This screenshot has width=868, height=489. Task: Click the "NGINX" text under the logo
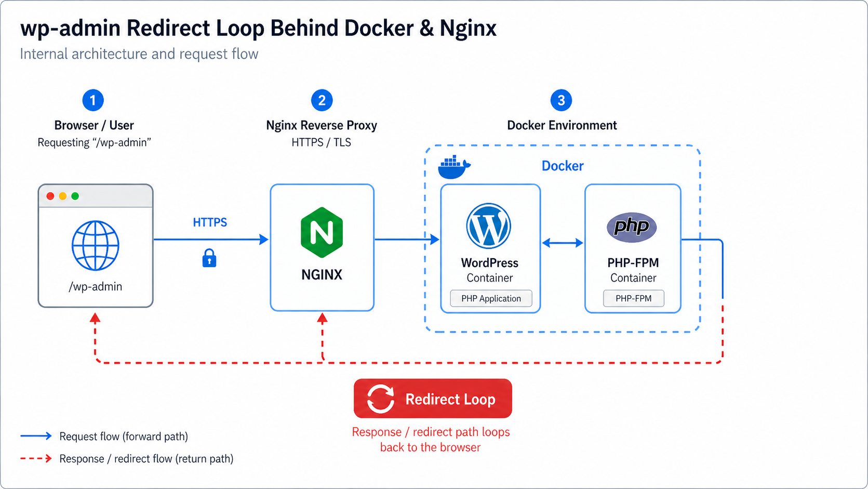click(x=322, y=275)
